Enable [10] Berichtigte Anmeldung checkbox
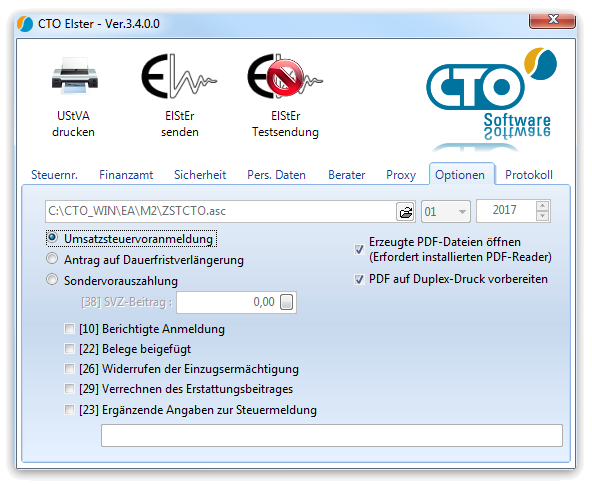Screen dimensions: 592x485 pyautogui.click(x=69, y=329)
